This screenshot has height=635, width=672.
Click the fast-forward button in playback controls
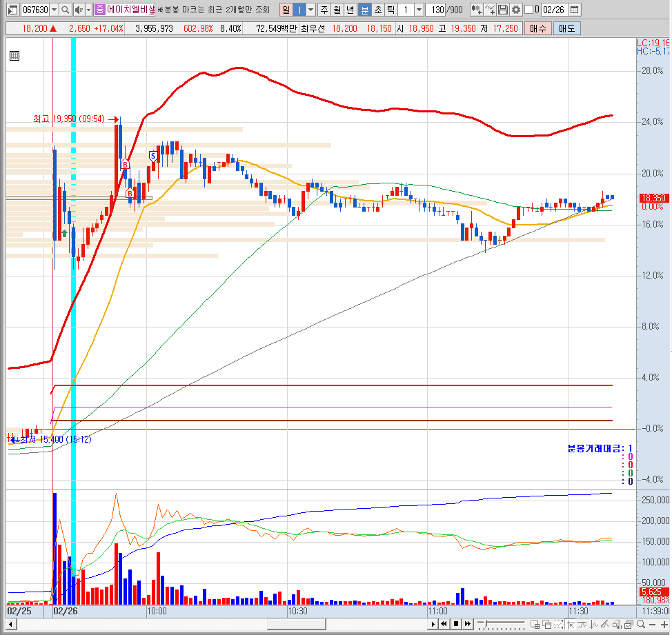[x=468, y=624]
